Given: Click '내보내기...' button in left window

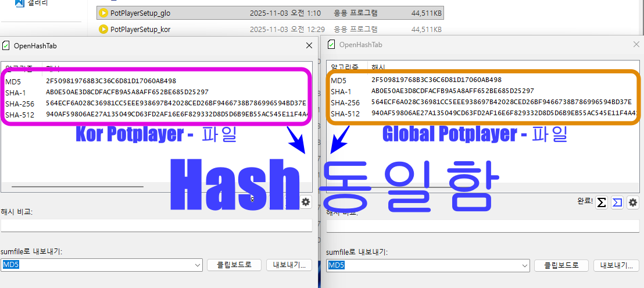Looking at the screenshot, I should point(289,265).
